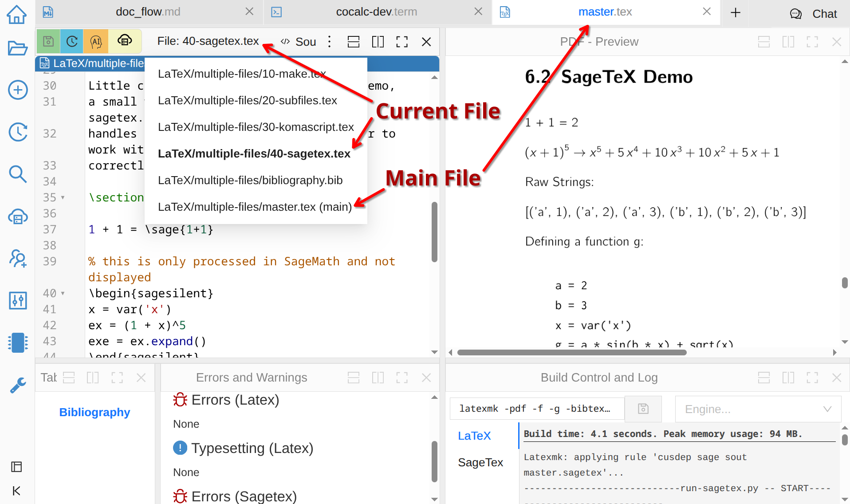This screenshot has height=504, width=850.
Task: Open the sliders settings icon in sidebar
Action: [x=18, y=300]
